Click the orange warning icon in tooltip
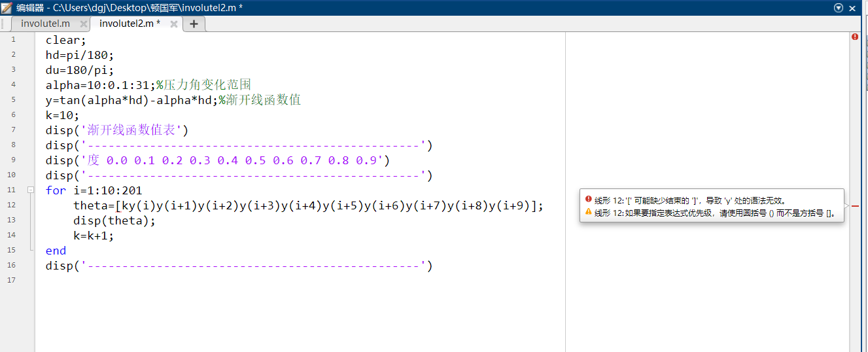The height and width of the screenshot is (352, 868). point(588,213)
